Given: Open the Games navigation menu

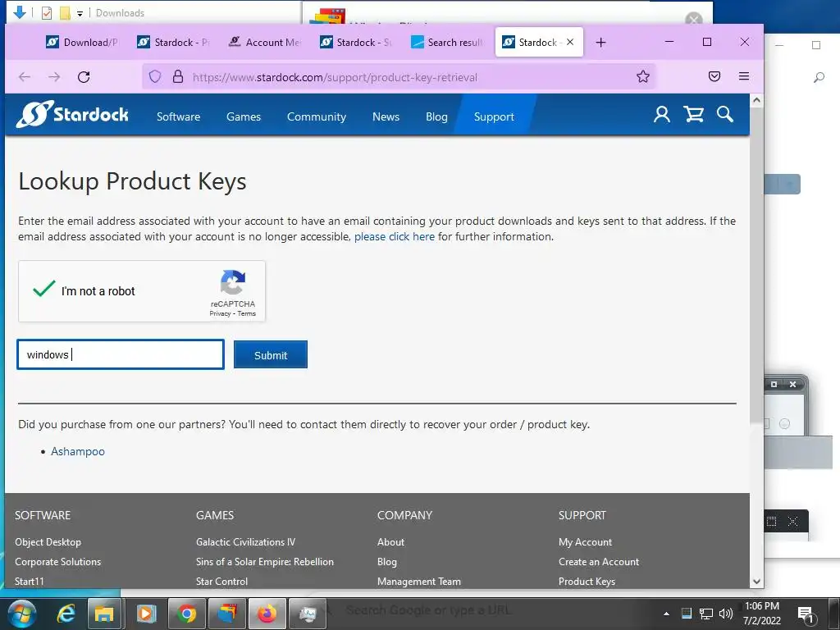Looking at the screenshot, I should click(x=244, y=116).
